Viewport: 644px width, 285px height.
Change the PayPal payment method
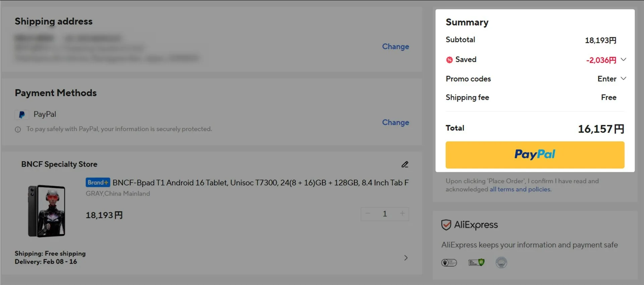tap(395, 123)
